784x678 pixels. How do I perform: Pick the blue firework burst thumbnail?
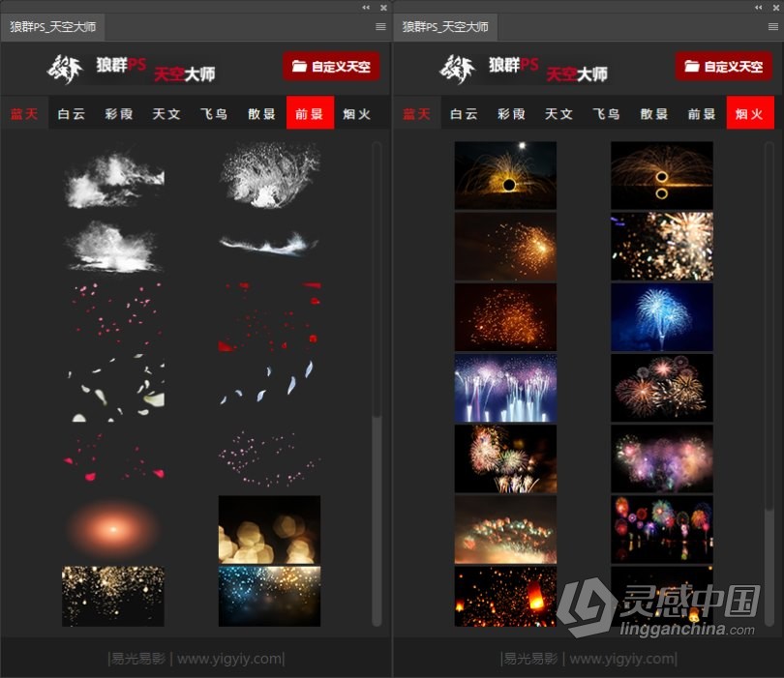click(x=662, y=318)
